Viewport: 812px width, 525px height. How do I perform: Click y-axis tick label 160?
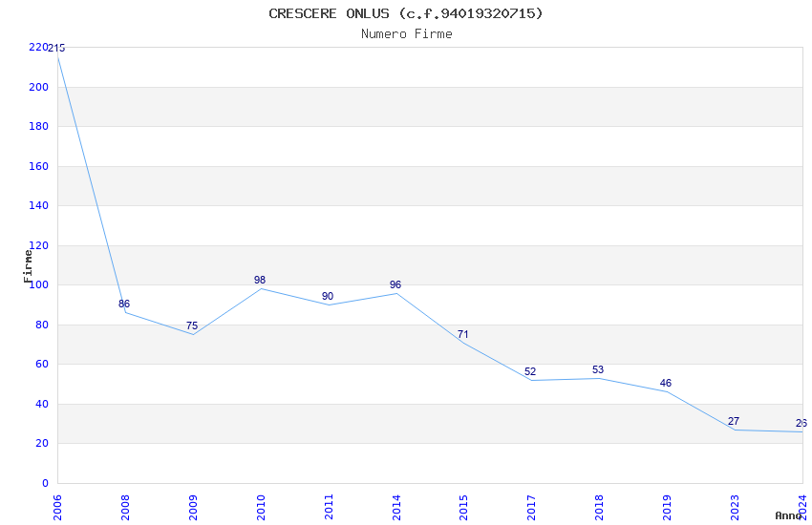38,166
